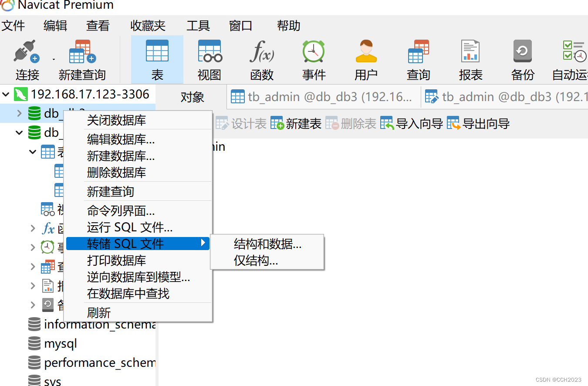Click the Query toolbar icon
588x386 pixels.
coord(419,51)
